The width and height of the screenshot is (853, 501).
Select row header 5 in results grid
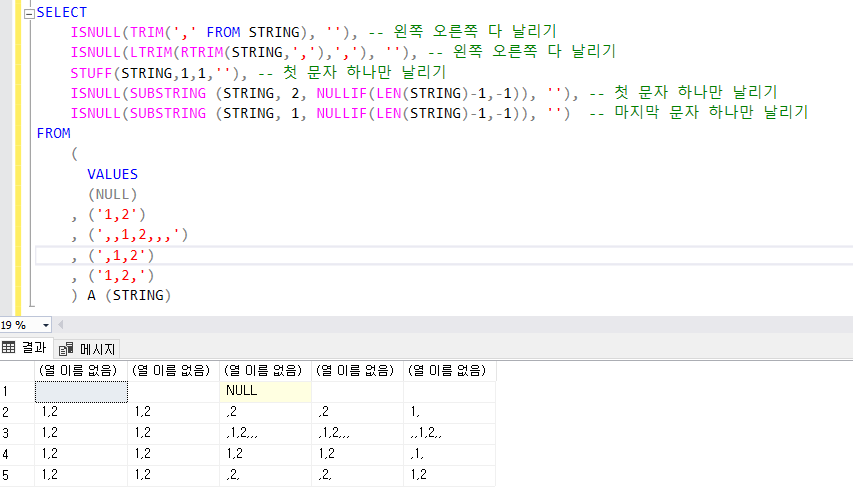coord(17,475)
